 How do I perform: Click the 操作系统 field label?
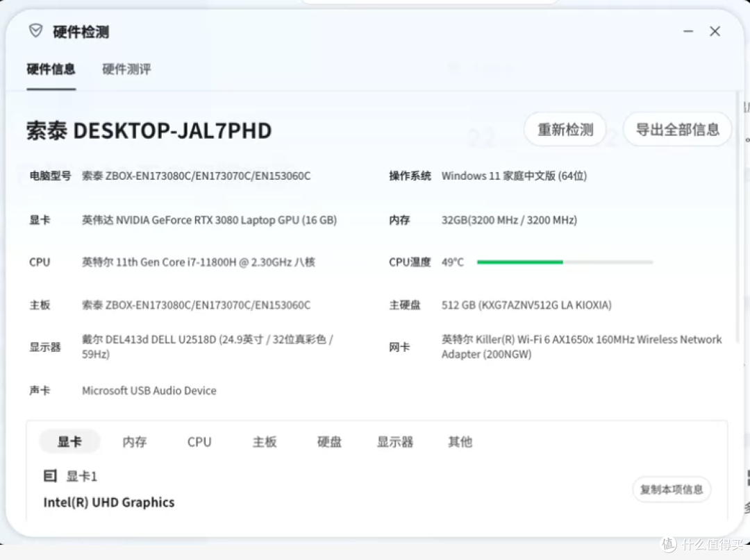click(x=410, y=176)
